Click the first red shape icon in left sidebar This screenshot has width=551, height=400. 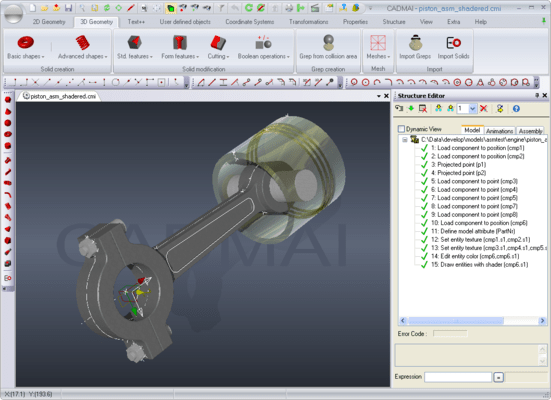pyautogui.click(x=8, y=100)
